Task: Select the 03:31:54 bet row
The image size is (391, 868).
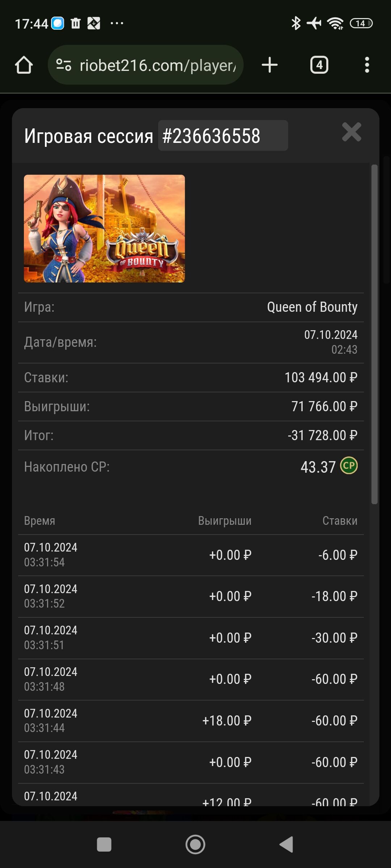Action: click(191, 555)
